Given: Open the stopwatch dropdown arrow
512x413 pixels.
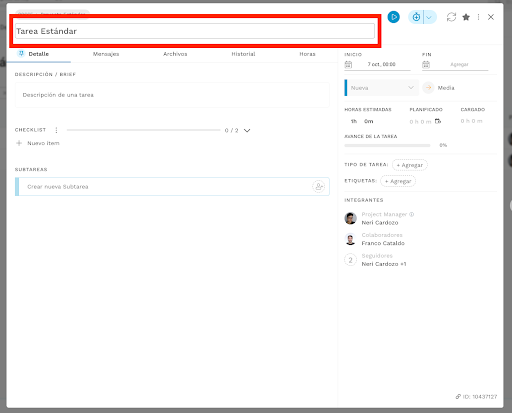Looking at the screenshot, I should (429, 17).
